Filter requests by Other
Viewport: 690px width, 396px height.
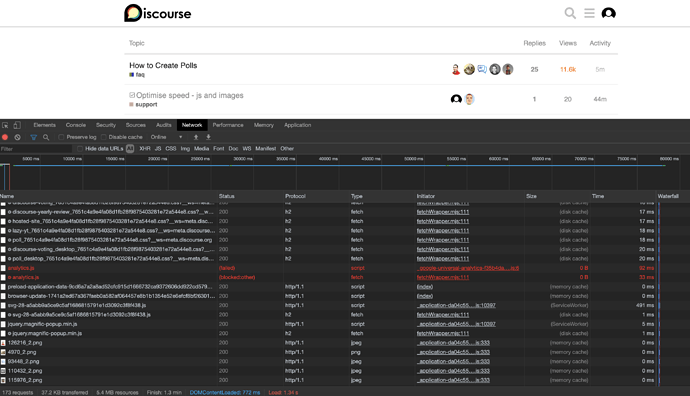tap(287, 149)
